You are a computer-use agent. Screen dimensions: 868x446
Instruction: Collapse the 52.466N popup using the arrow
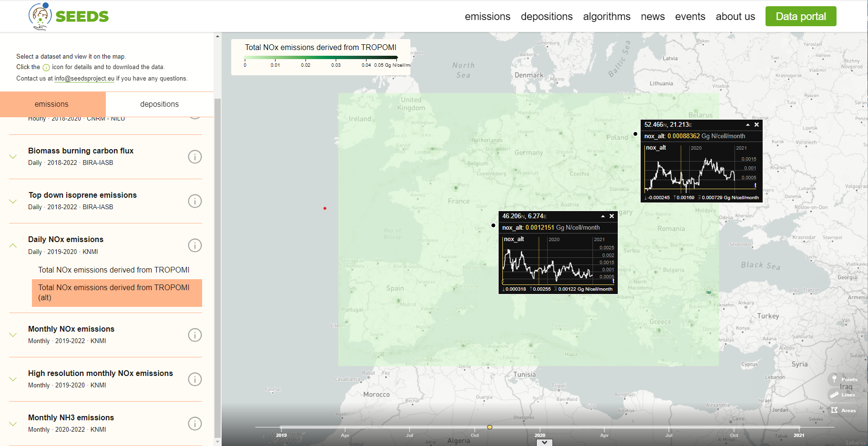(748, 125)
